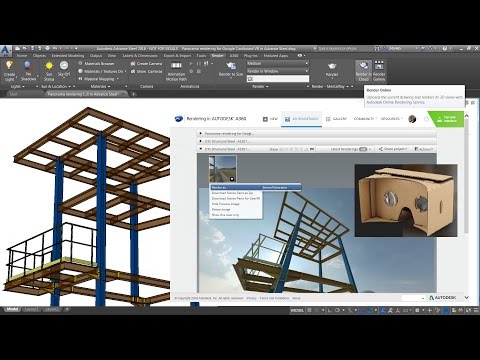Open the New tab in A360 page
Viewport: 480px width, 360px height.
coord(270,119)
